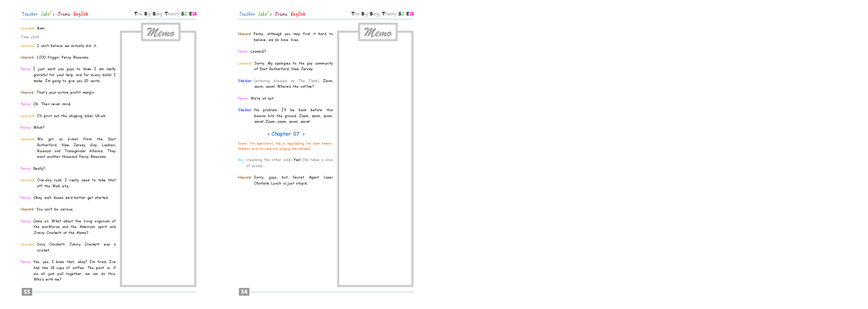
Task: Click the 'Time shift' line
Action: point(30,37)
